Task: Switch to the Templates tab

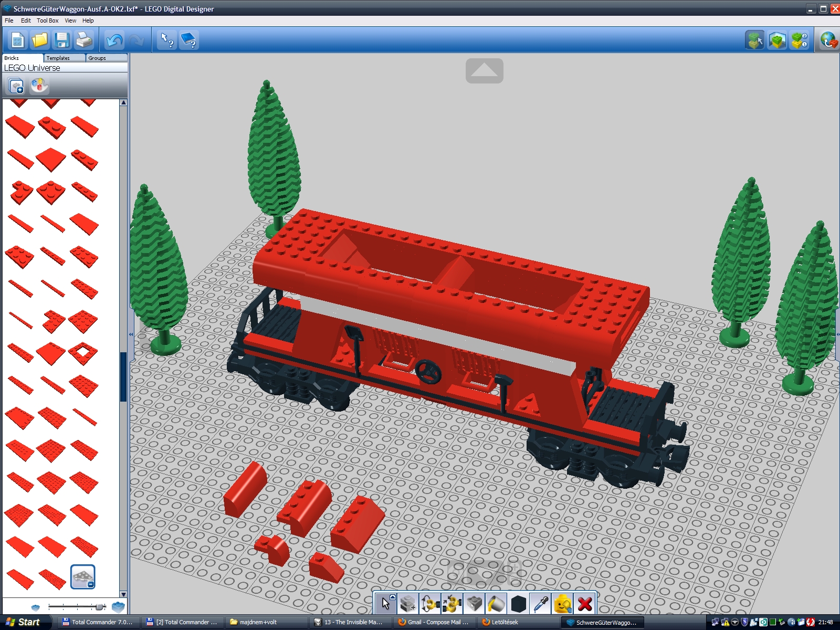Action: click(65, 58)
